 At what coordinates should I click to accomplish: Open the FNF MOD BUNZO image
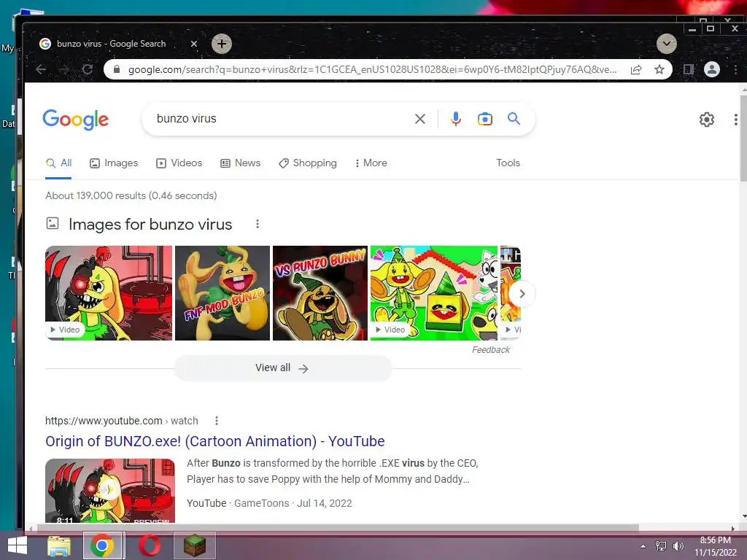click(222, 293)
